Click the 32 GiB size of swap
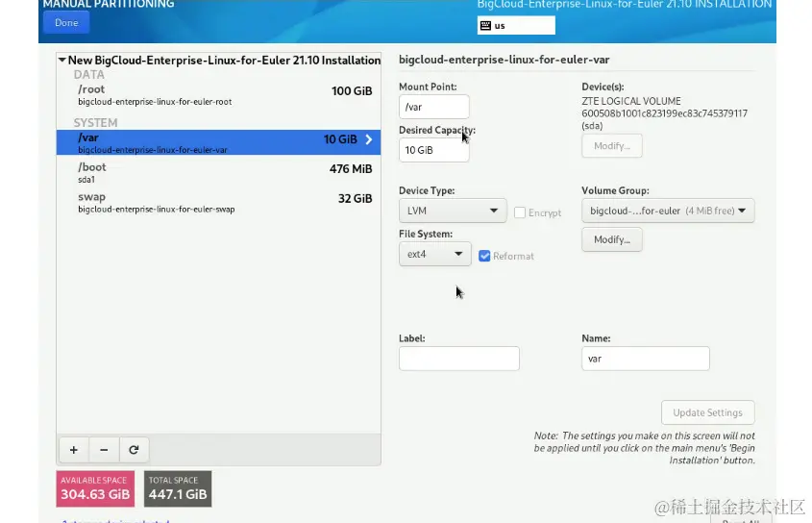Image resolution: width=812 pixels, height=523 pixels. coord(355,198)
